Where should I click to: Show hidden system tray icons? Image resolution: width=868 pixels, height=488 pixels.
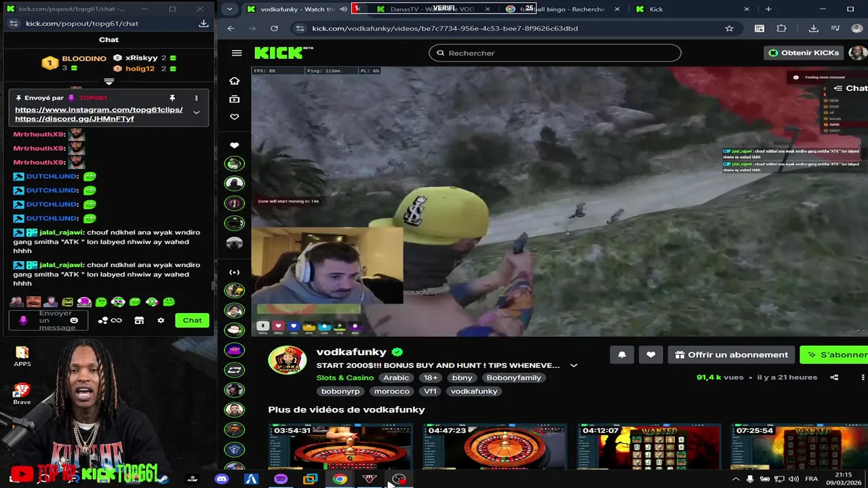click(x=736, y=479)
